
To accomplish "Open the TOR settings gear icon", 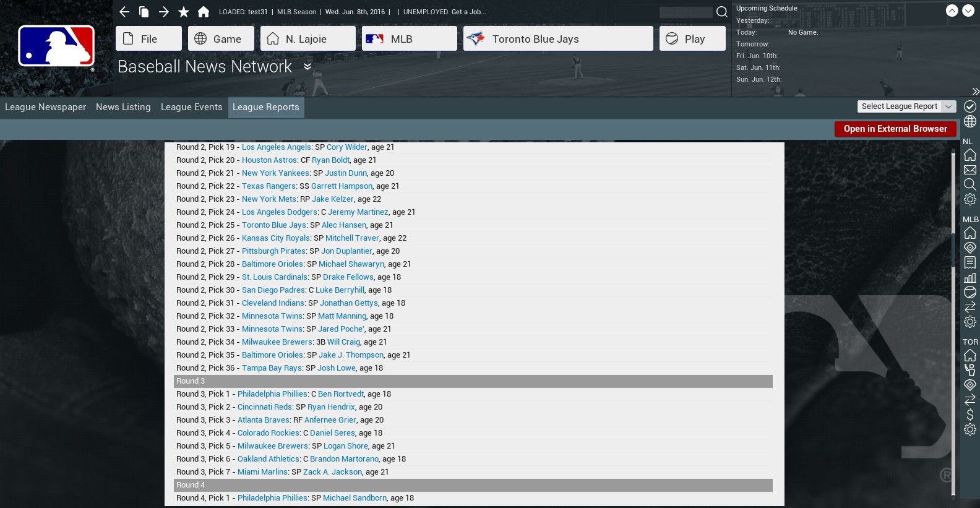I will click(970, 429).
